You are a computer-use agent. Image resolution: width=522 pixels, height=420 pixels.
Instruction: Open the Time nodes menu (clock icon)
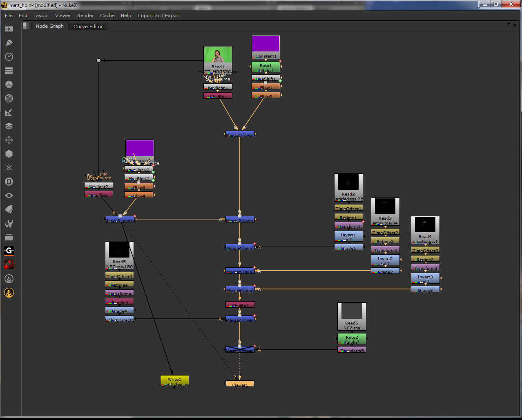(9, 57)
